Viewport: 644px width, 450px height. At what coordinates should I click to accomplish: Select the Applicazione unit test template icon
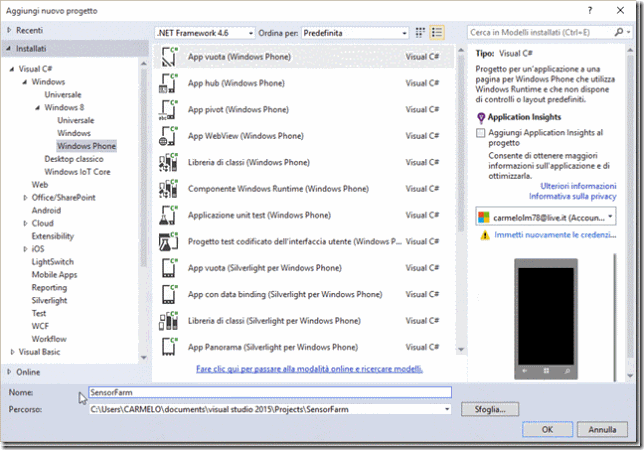168,215
